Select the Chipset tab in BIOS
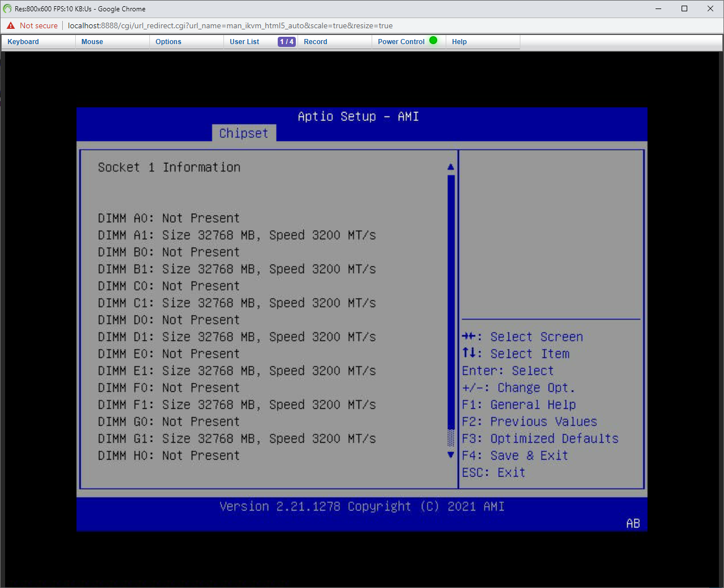724x588 pixels. (244, 133)
